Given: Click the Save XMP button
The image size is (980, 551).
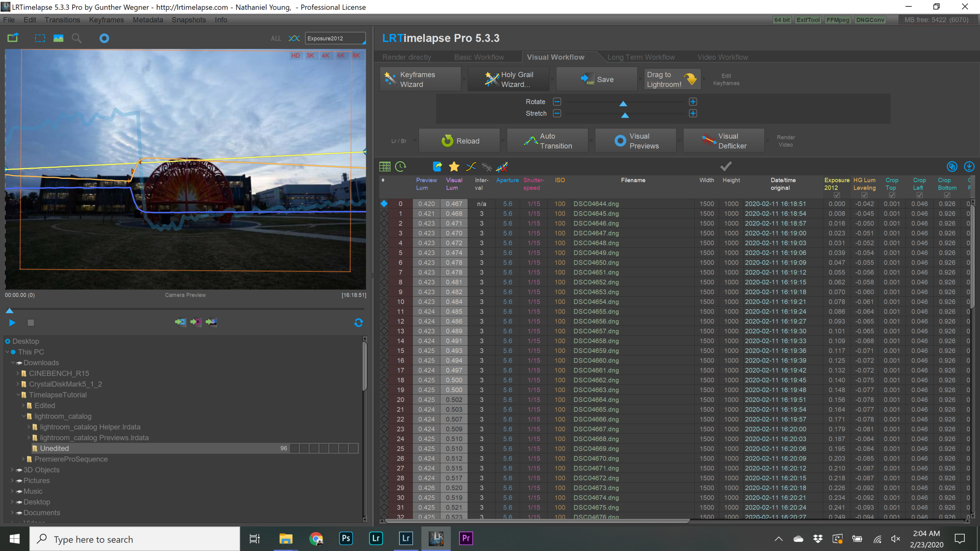Looking at the screenshot, I should (597, 79).
